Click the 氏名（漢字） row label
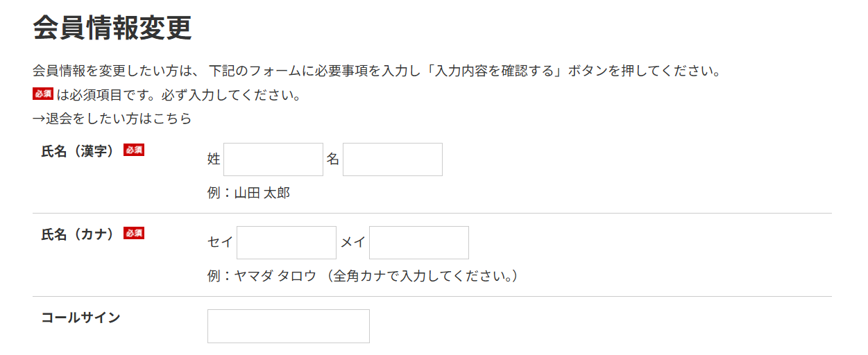 point(78,151)
